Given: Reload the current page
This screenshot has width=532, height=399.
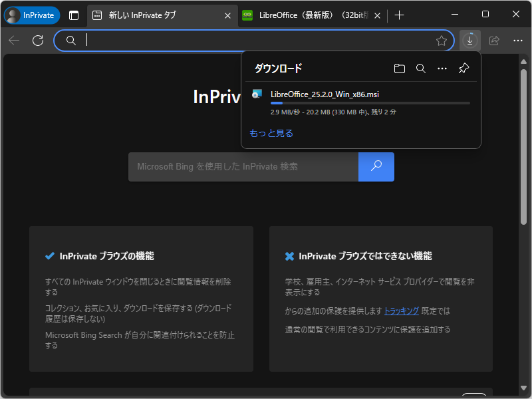Looking at the screenshot, I should 38,41.
